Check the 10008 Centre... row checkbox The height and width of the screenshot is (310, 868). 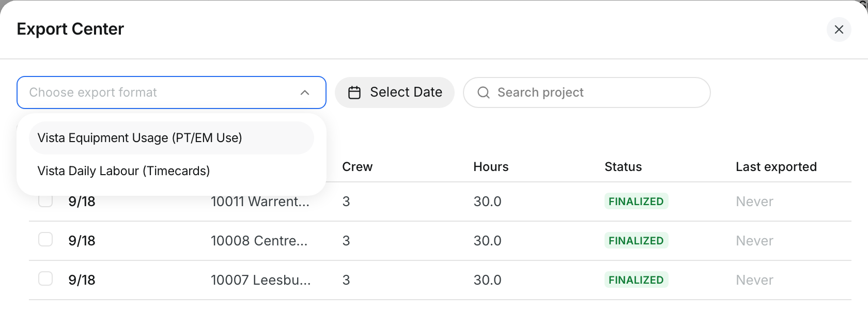click(x=45, y=239)
